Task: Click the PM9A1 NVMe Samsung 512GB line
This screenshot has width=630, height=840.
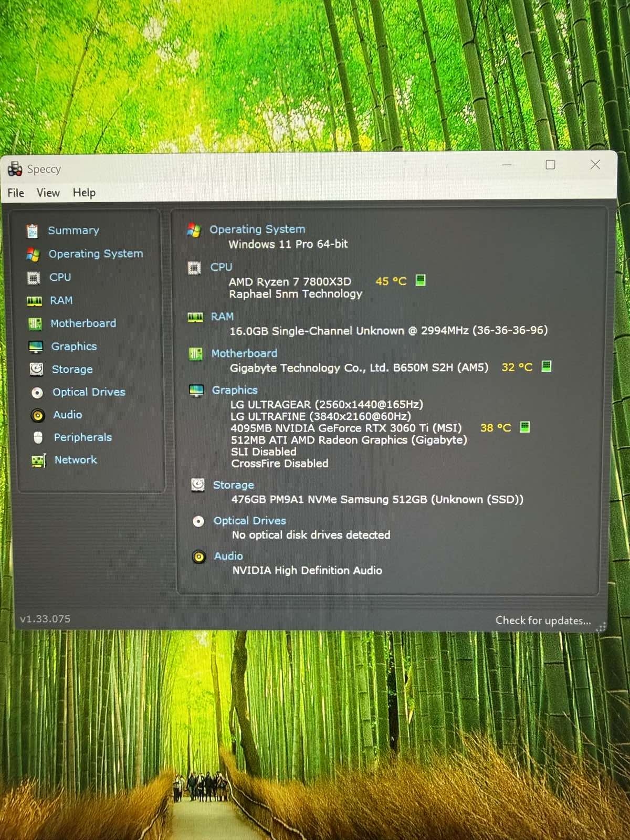Action: tap(377, 500)
